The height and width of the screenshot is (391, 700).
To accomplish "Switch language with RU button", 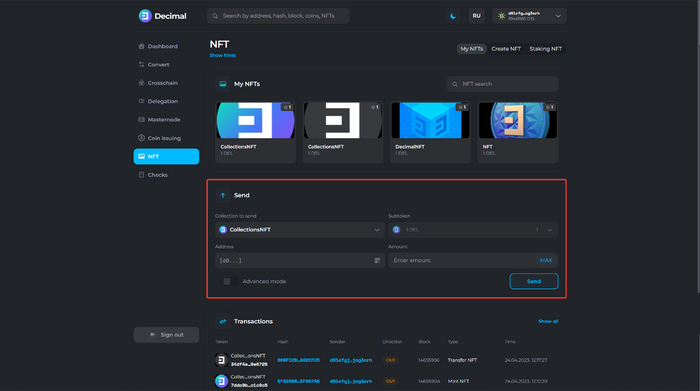I will coord(476,16).
